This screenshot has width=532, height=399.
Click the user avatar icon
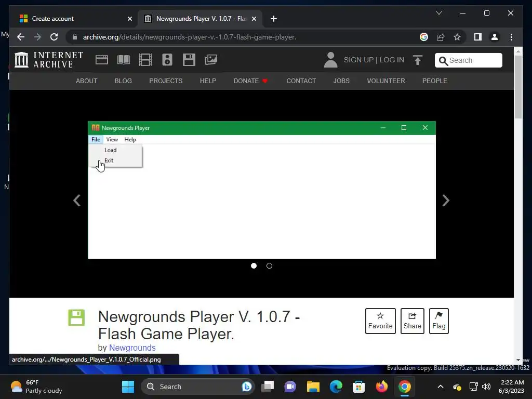[x=330, y=60]
